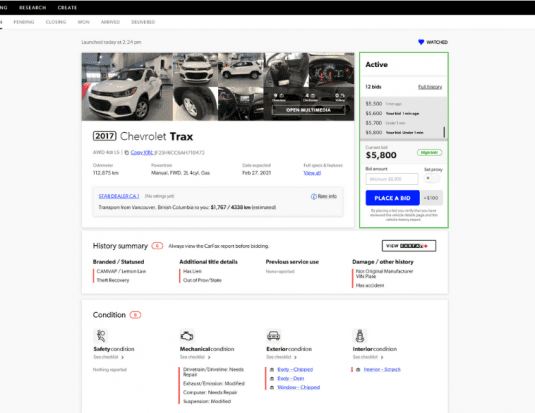This screenshot has height=413, width=535.
Task: Click Computer: Needs Repair entry
Action: point(209,392)
